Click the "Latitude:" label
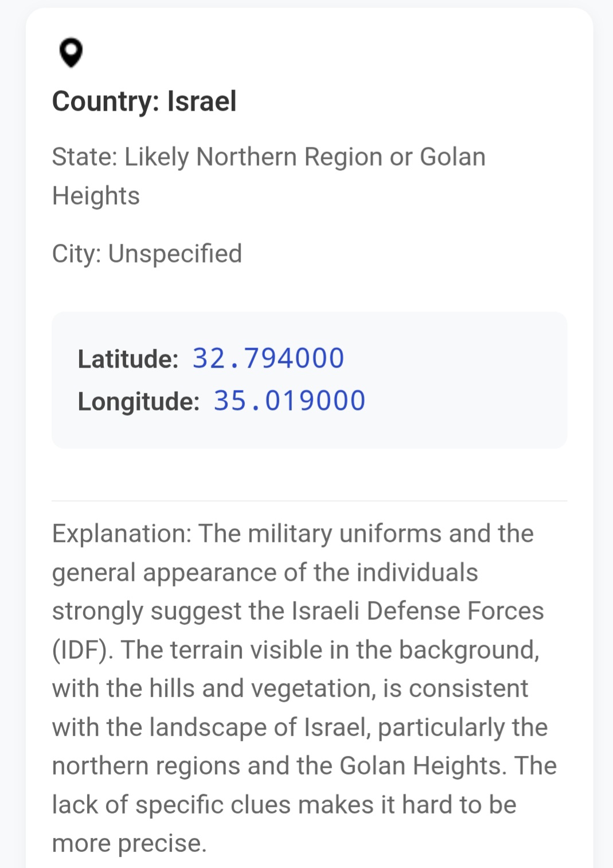 (128, 359)
